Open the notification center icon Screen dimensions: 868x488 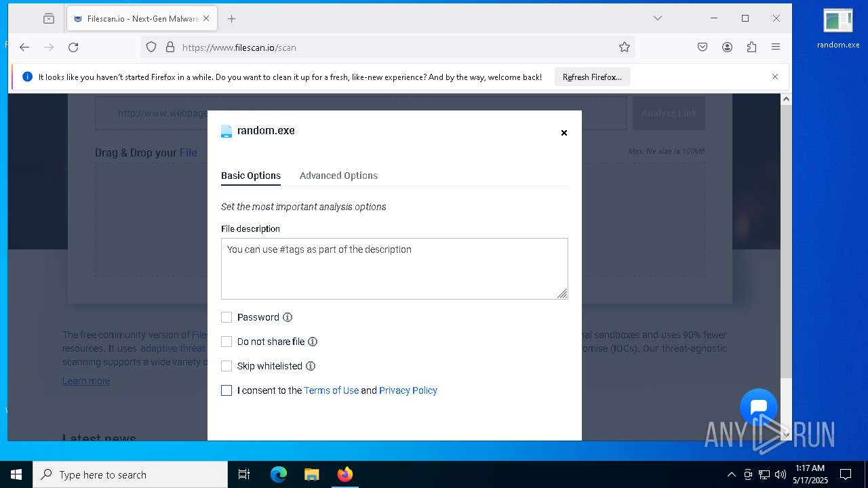pyautogui.click(x=846, y=474)
